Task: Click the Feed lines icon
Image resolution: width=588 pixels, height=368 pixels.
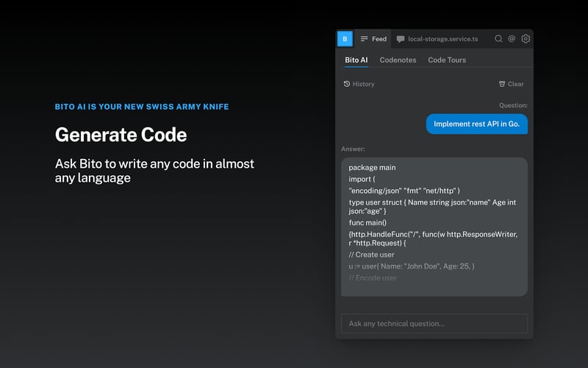Action: [364, 39]
